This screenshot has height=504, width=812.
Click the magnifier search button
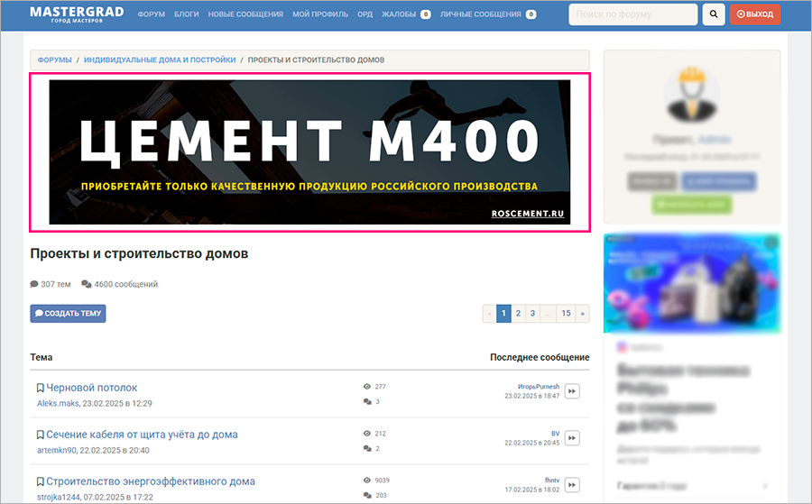[714, 14]
